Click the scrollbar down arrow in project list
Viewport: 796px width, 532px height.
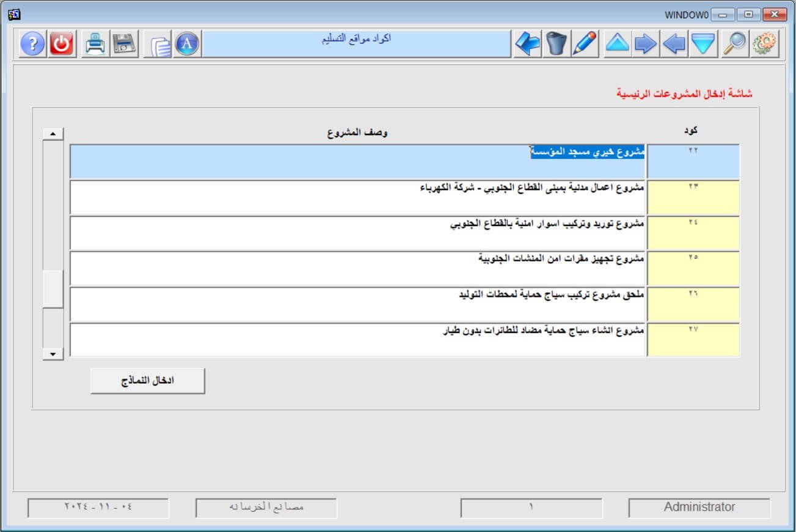coord(53,354)
